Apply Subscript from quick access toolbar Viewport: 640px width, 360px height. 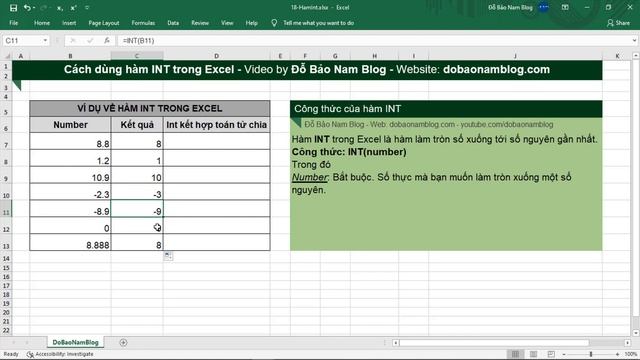click(x=60, y=8)
